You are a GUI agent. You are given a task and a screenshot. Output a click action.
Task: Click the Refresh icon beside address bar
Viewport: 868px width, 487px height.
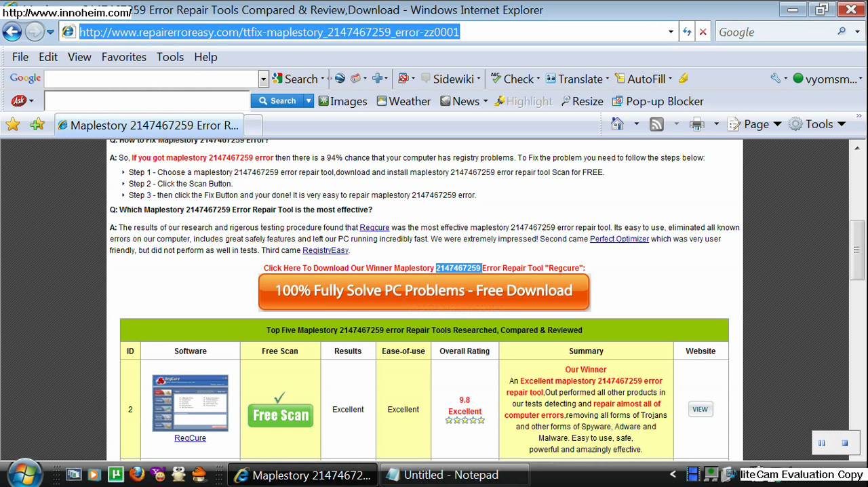(x=687, y=32)
